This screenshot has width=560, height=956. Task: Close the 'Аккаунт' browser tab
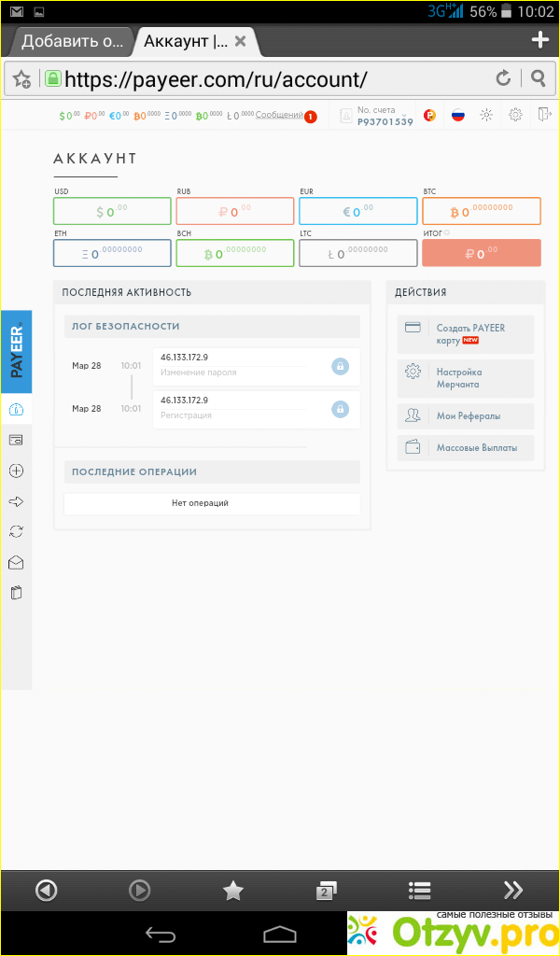(241, 41)
